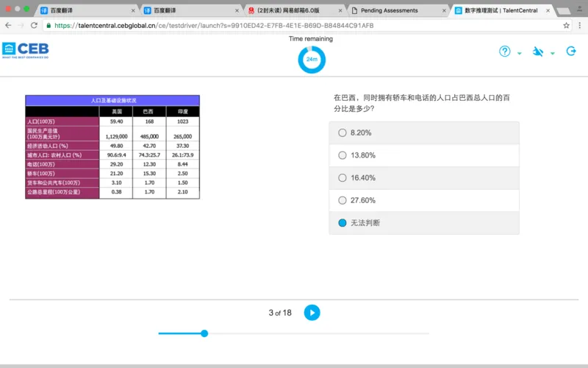Open the Chrome three-dot menu
Screen dimensions: 588x368
580,25
